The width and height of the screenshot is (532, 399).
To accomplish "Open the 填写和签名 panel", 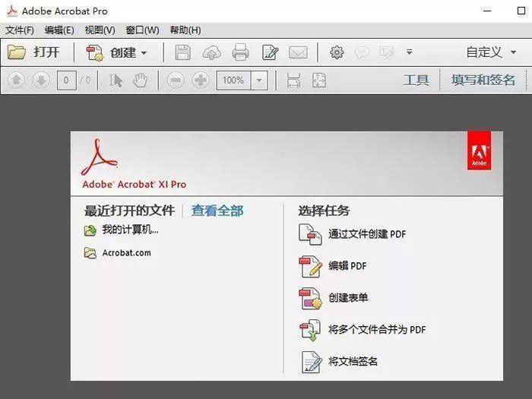I will 483,80.
